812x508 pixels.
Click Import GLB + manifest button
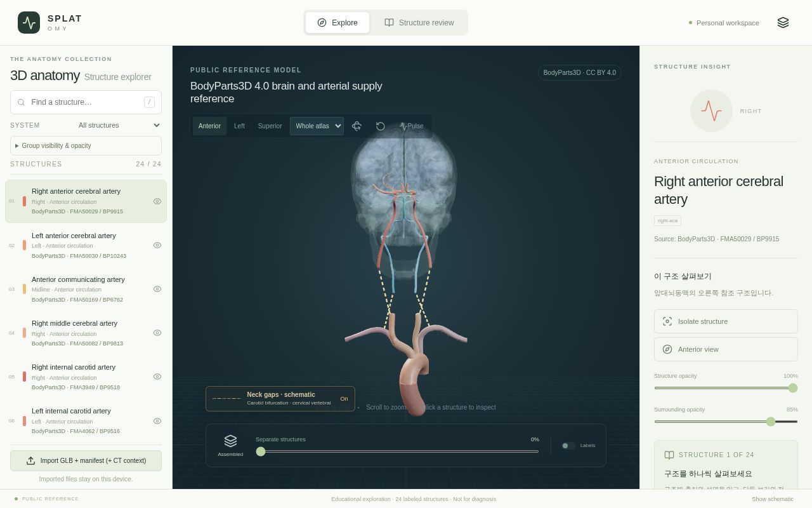point(86,460)
